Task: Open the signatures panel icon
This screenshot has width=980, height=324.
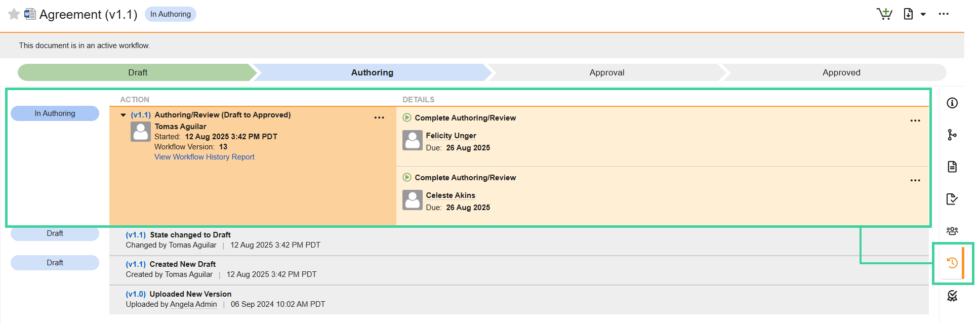Action: (x=952, y=199)
